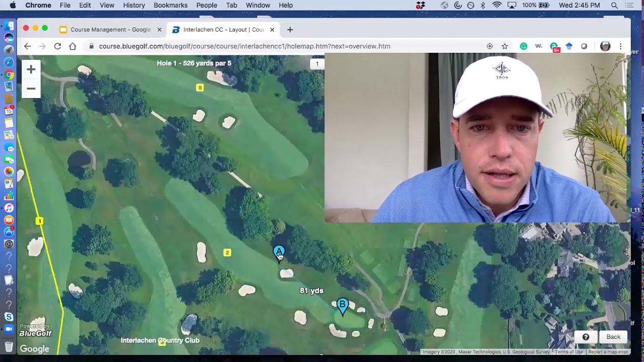Open Music app from the Dock
Screen dimensions: 644x362
tap(9, 208)
